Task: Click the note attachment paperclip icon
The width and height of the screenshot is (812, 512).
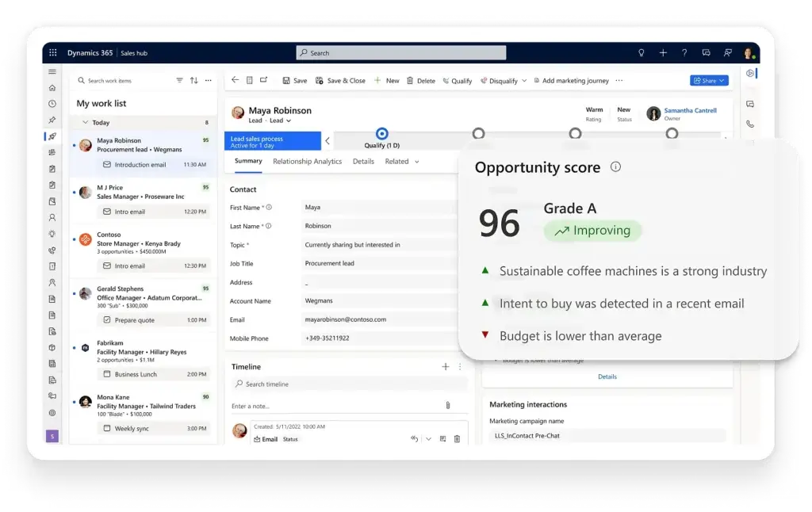Action: pyautogui.click(x=448, y=405)
